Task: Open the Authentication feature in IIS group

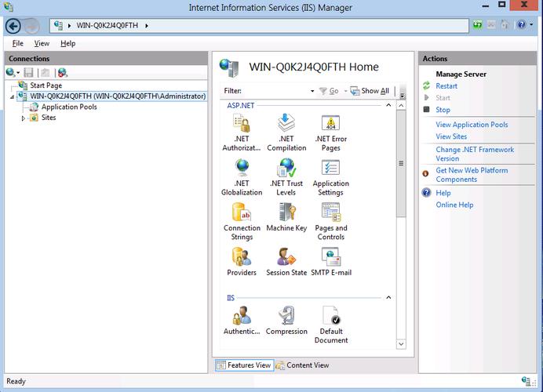Action: pos(242,321)
